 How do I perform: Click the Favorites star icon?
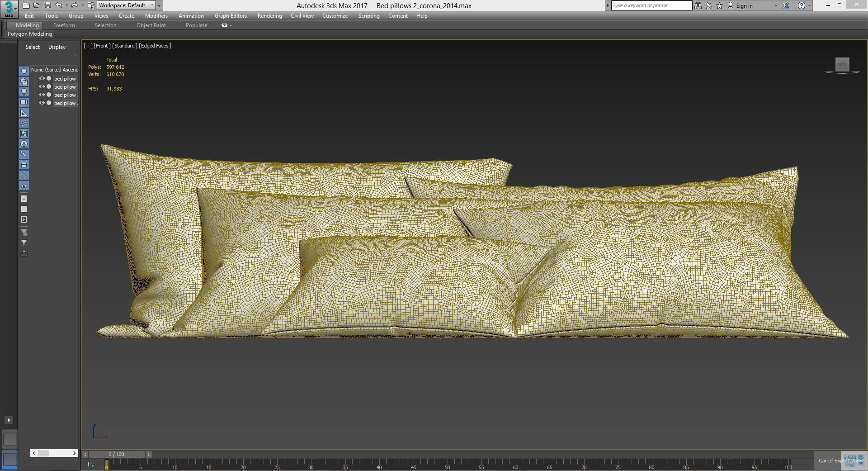(720, 5)
